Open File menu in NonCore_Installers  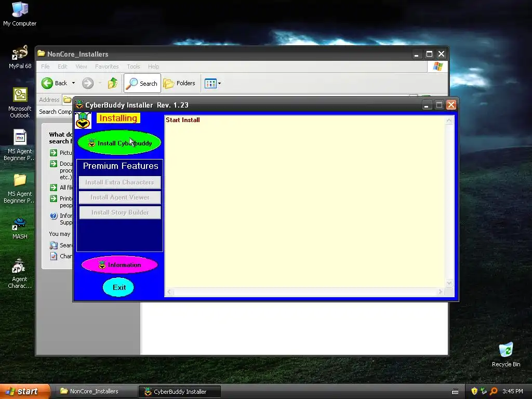click(x=45, y=66)
